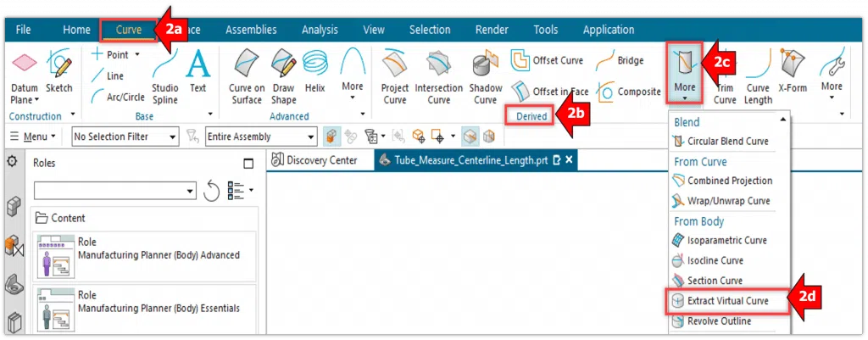Select the Datum Plane tool
Viewport: 868px width, 340px height.
point(25,76)
